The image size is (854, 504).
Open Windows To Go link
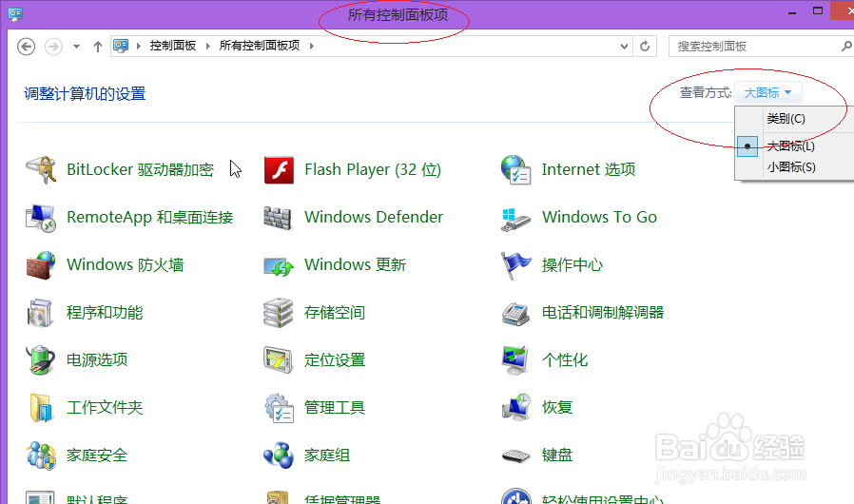[x=599, y=218]
